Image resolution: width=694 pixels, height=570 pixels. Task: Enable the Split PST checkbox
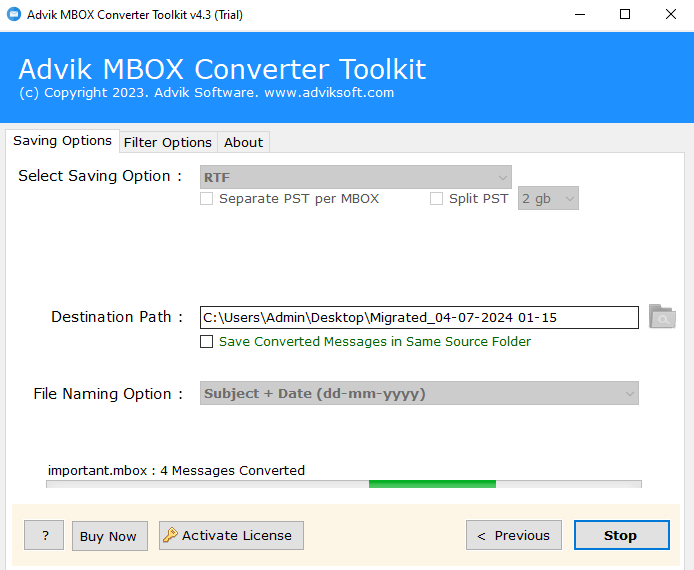tap(436, 199)
